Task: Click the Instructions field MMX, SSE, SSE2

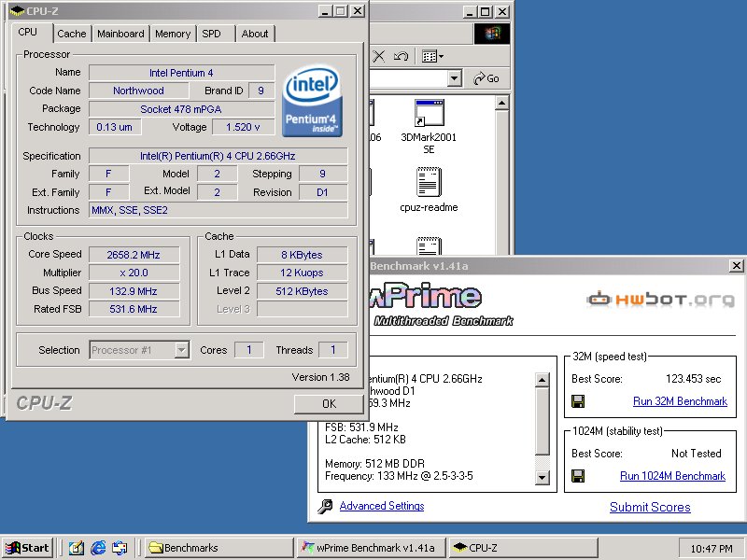Action: (218, 210)
